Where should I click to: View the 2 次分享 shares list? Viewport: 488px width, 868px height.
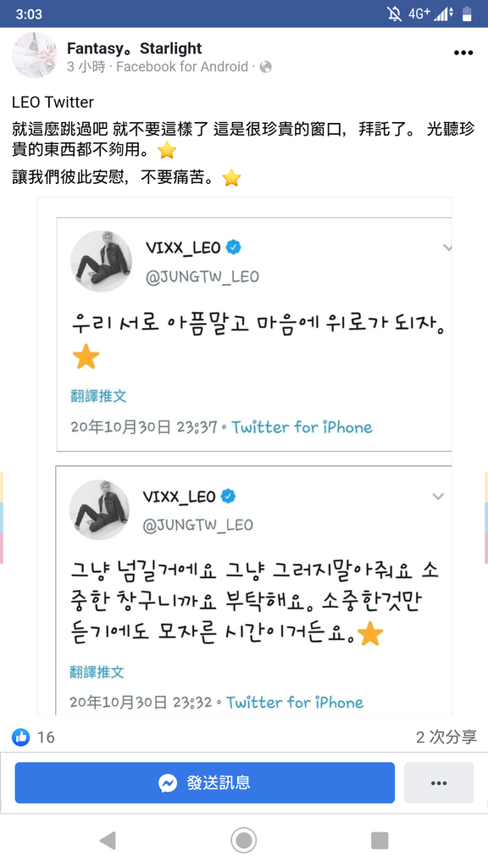[446, 737]
